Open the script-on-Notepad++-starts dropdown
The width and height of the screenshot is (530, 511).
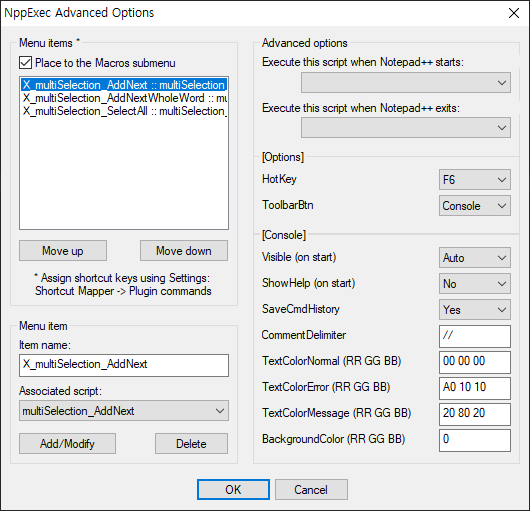coord(406,82)
